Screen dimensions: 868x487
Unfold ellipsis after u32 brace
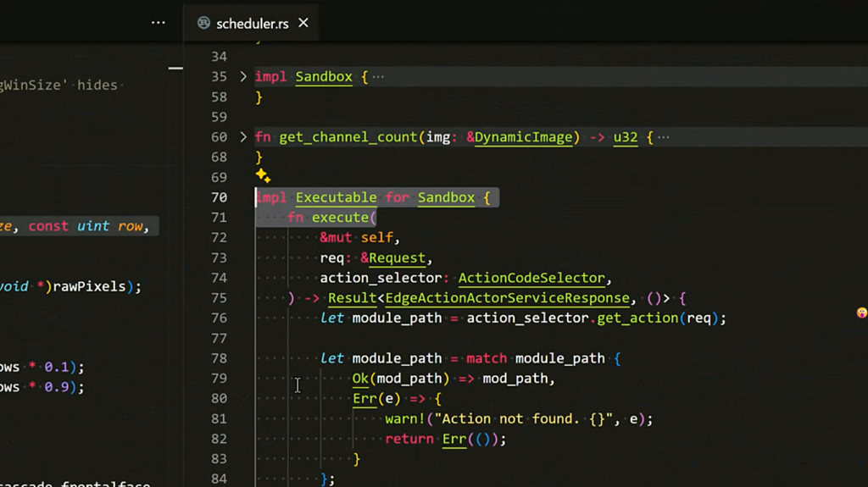pyautogui.click(x=663, y=137)
